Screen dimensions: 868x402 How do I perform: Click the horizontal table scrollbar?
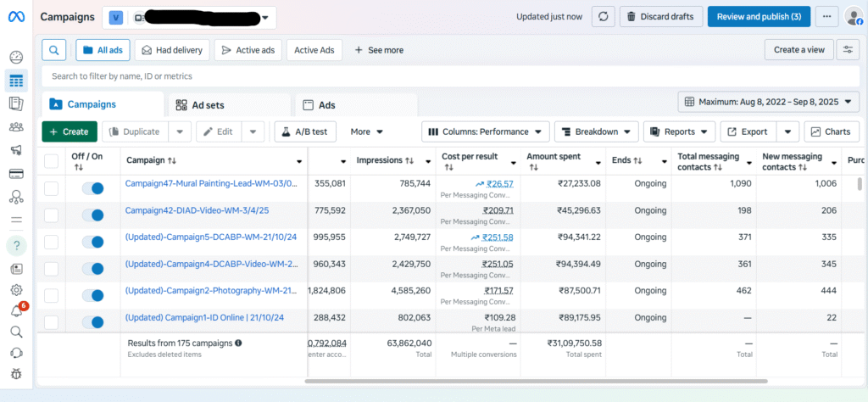pos(536,381)
